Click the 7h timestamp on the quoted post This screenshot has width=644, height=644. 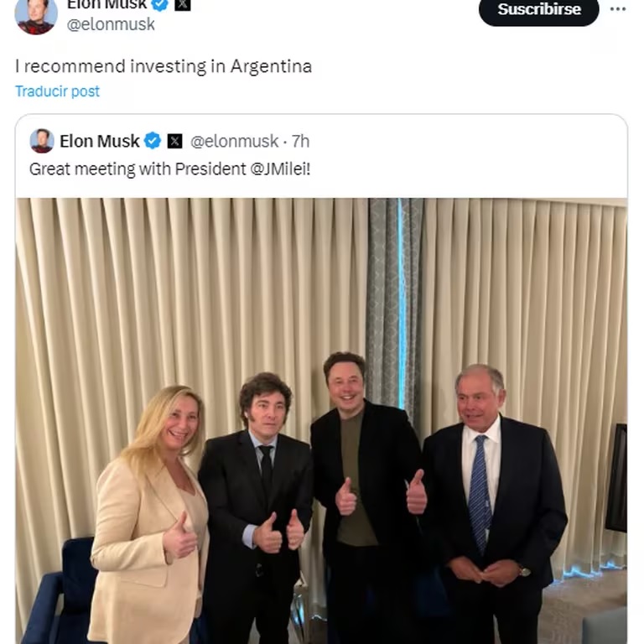click(x=300, y=141)
